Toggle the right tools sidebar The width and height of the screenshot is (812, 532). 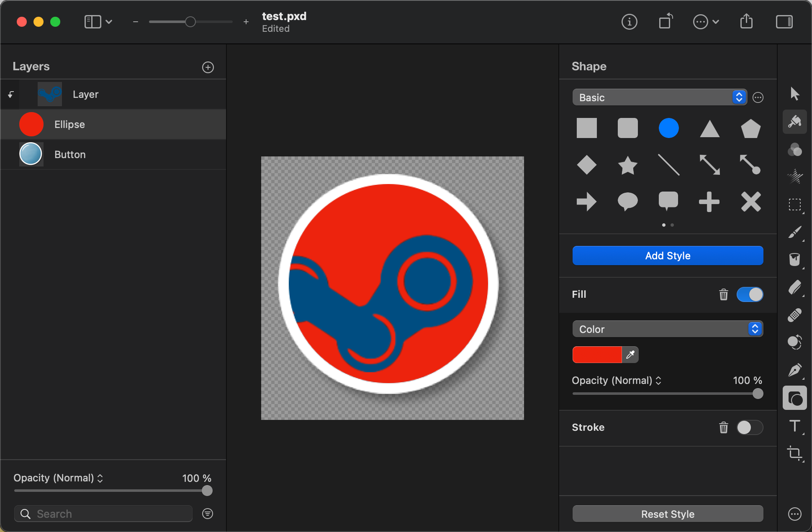click(x=784, y=22)
